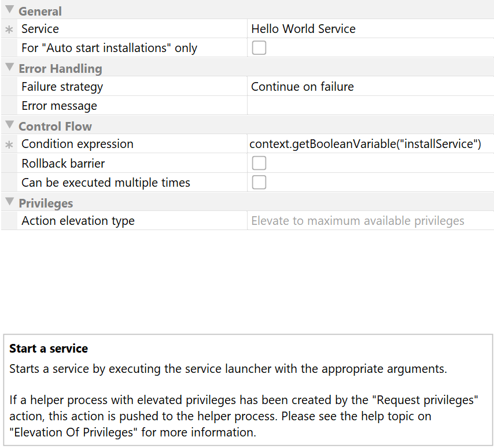Viewport: 494px width, 448px height.
Task: Enable 'For Auto start installations only' checkbox
Action: 259,48
